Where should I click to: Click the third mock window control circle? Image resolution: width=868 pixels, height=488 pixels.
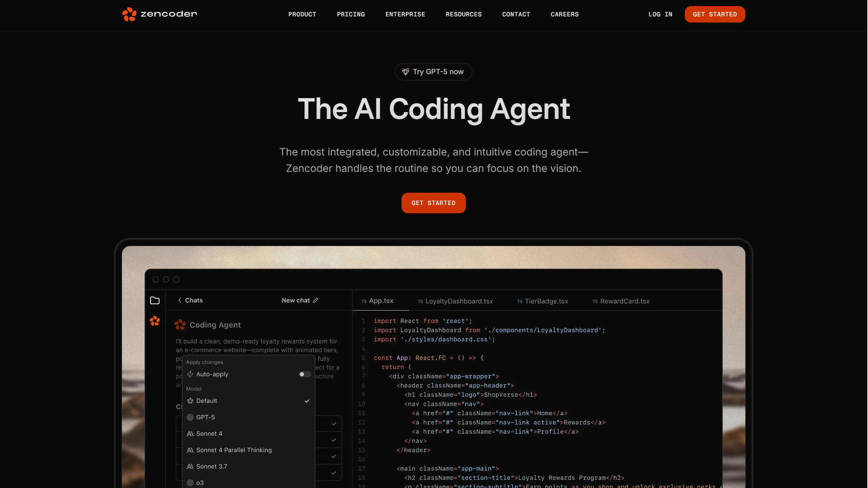[x=176, y=280]
